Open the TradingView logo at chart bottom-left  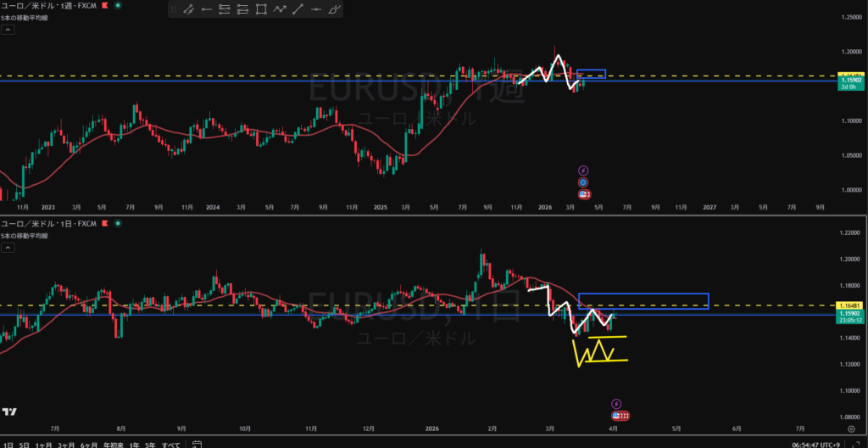[9, 412]
